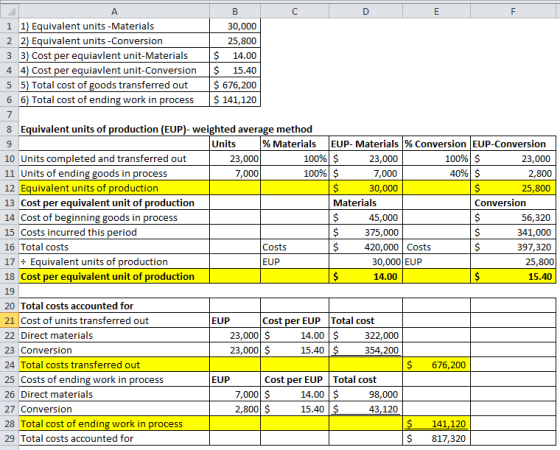Click 'Units of ending goods in process' cell
The image size is (560, 450).
click(x=114, y=173)
